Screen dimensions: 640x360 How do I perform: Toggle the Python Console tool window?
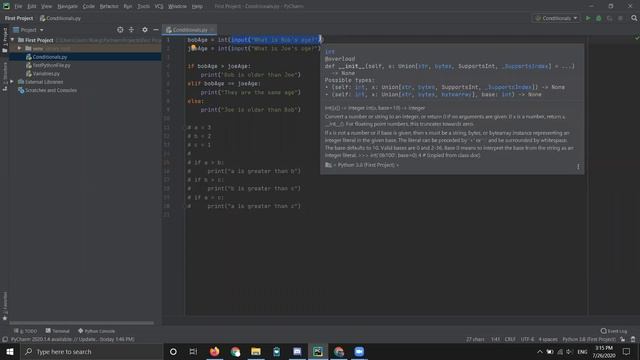click(x=96, y=331)
